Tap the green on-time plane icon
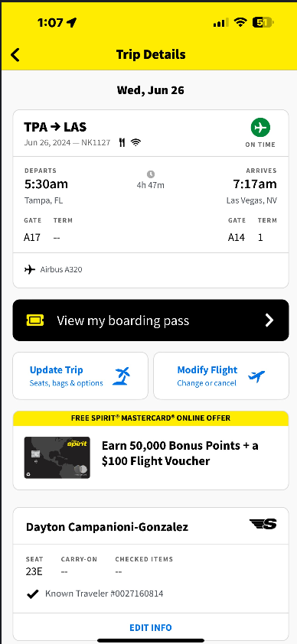The height and width of the screenshot is (644, 297). 260,128
